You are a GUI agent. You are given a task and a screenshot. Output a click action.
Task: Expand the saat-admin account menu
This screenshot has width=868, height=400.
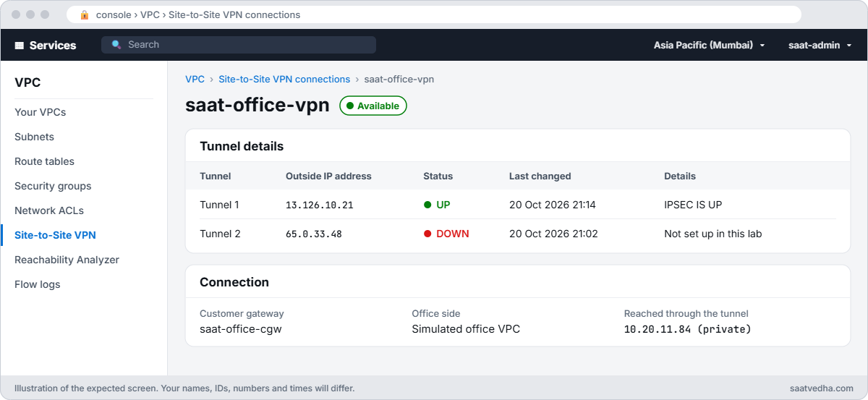point(820,45)
